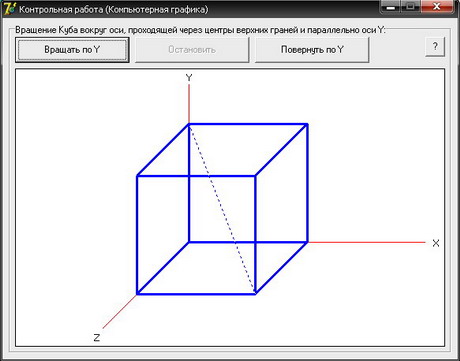Click the red X axis line
The image size is (460, 361).
(367, 242)
